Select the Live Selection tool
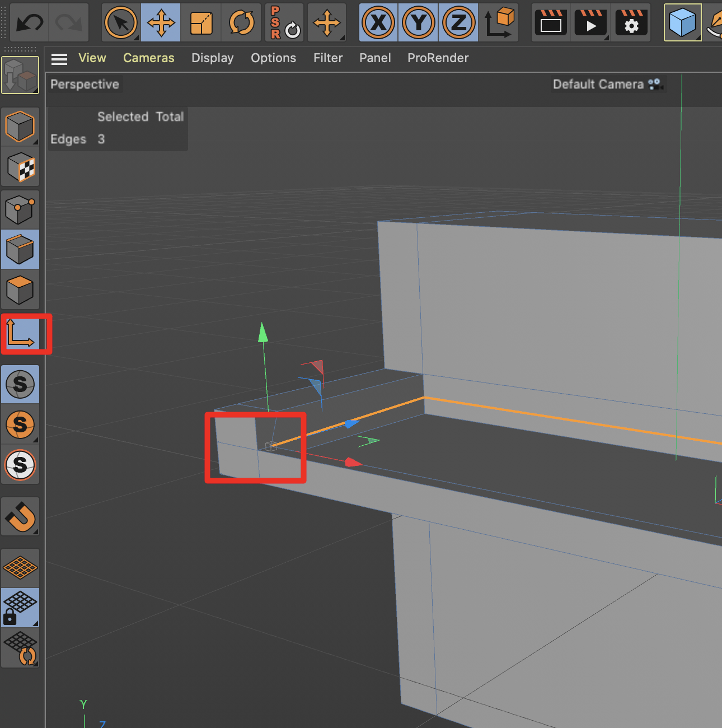This screenshot has width=722, height=728. click(121, 23)
